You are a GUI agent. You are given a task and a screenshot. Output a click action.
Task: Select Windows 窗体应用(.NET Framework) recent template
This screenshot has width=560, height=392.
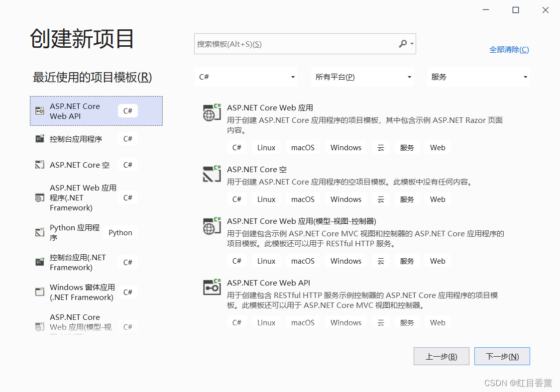pos(97,292)
